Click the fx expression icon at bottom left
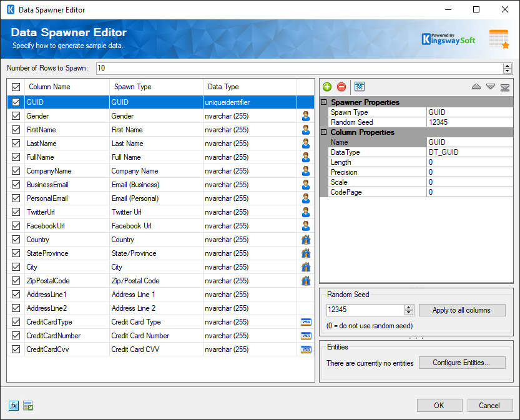 [x=13, y=406]
